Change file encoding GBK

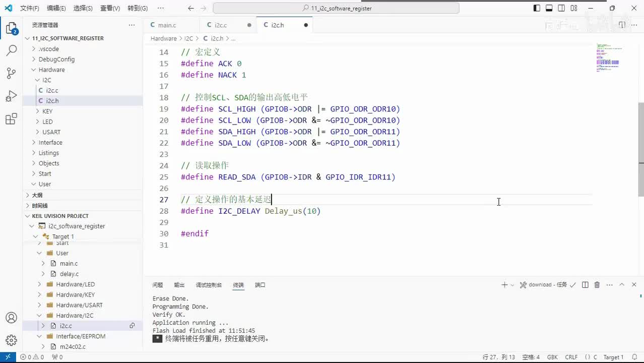[x=552, y=357]
